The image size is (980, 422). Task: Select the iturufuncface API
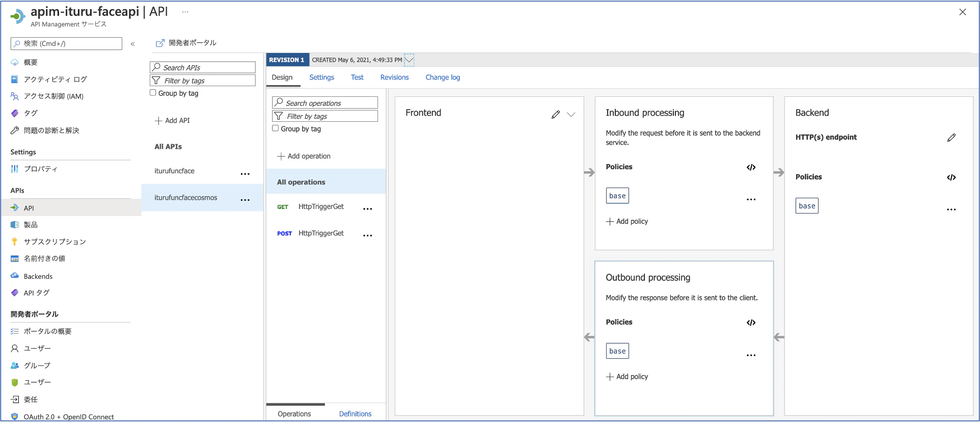[202, 171]
